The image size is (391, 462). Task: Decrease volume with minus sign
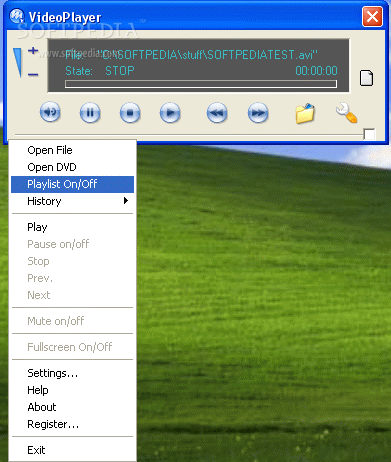[x=33, y=74]
